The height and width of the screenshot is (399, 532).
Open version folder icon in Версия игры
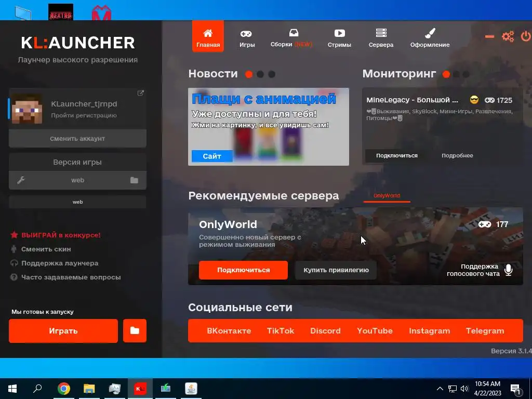(135, 180)
